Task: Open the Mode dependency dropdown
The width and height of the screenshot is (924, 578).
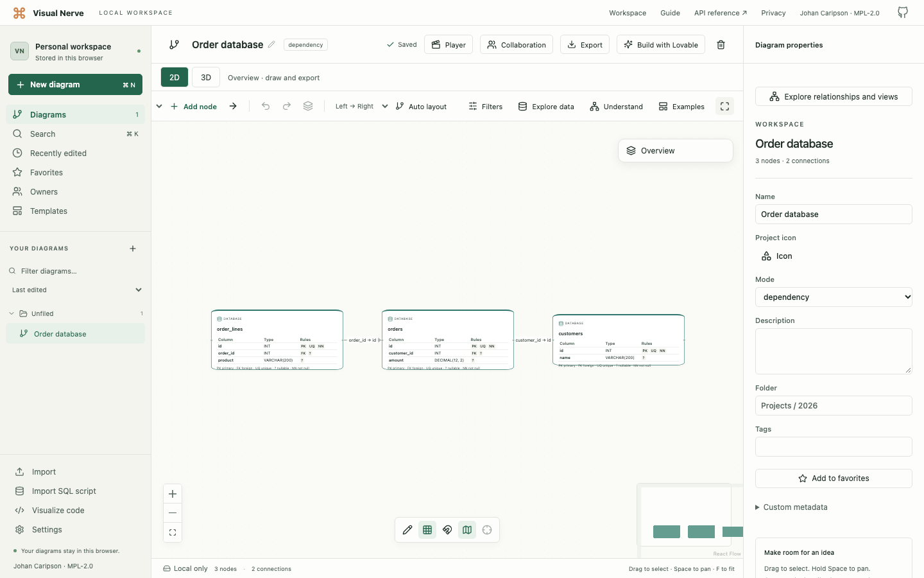Action: 834,297
